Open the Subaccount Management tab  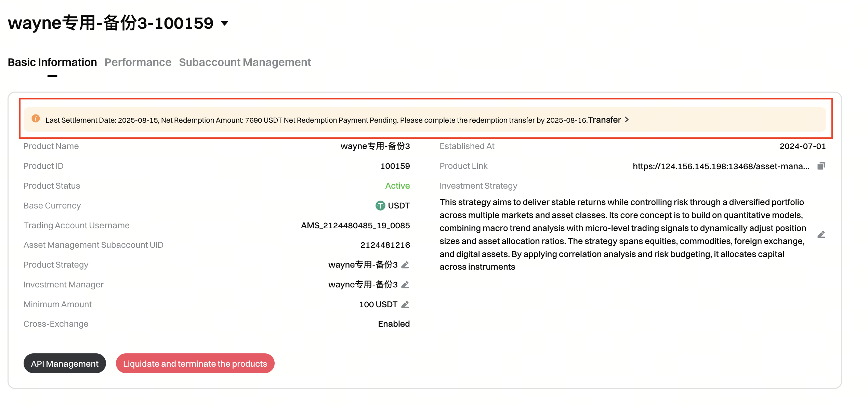(x=245, y=62)
